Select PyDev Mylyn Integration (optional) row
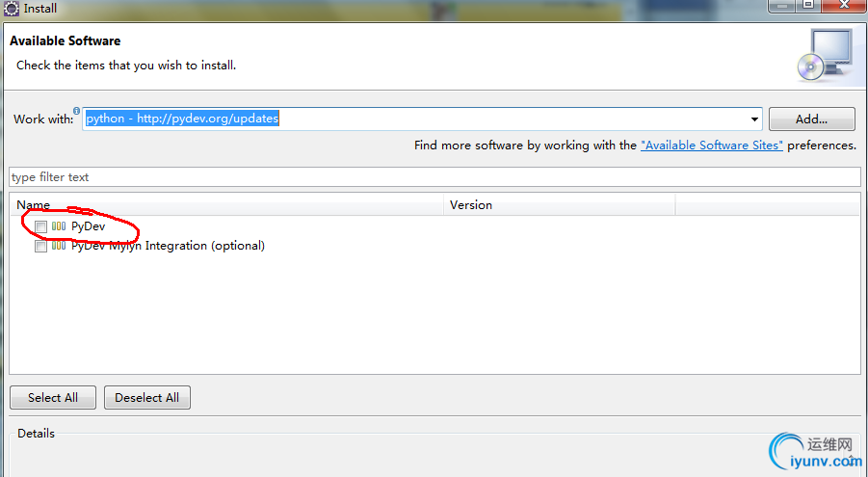Viewport: 868px width, 477px height. coord(168,246)
